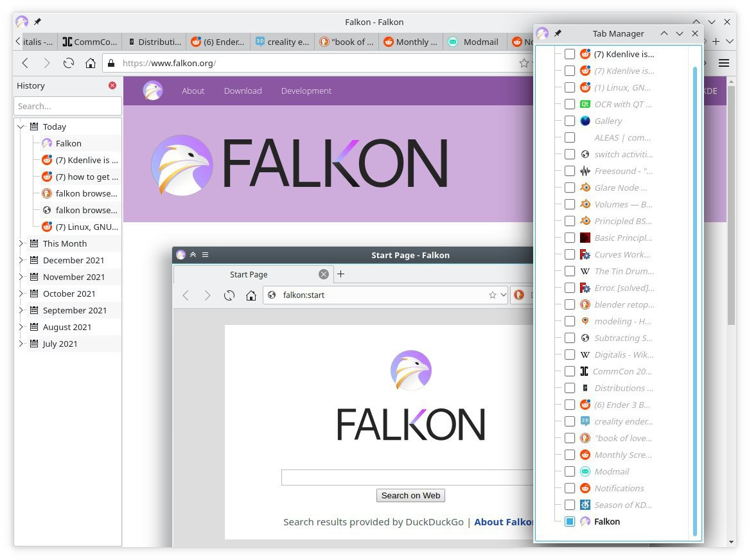Screen dimensions: 749x560
Task: Check the Gallery tab checkbox
Action: click(x=570, y=121)
